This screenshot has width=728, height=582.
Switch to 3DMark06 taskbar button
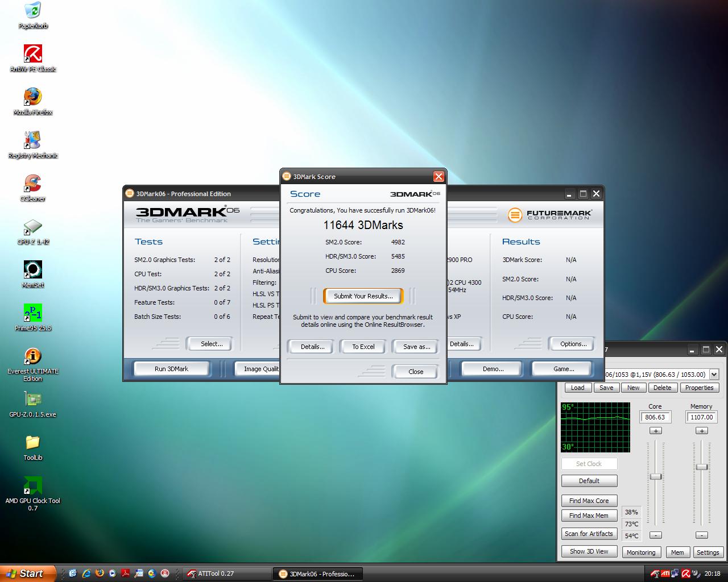(x=317, y=573)
